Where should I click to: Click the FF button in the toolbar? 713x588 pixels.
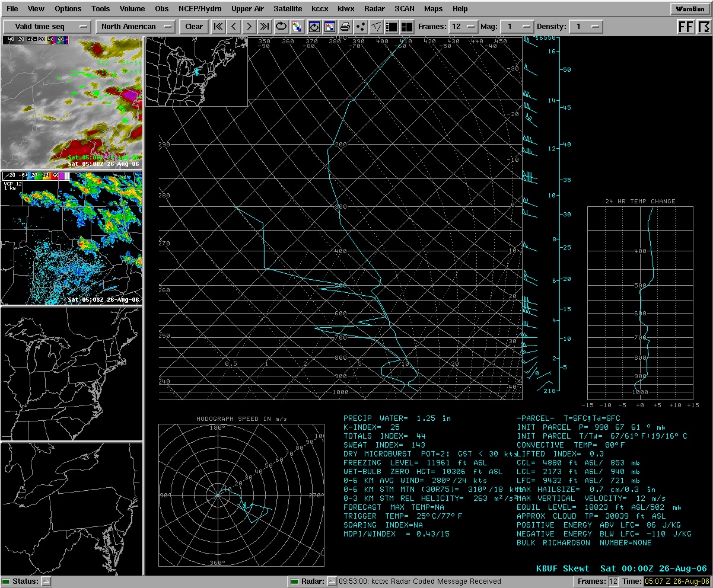coord(686,27)
